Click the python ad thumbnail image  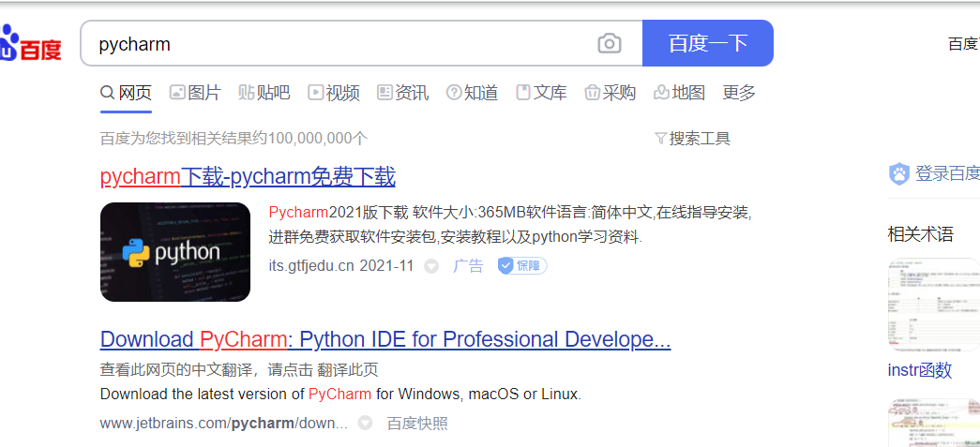pyautogui.click(x=175, y=251)
